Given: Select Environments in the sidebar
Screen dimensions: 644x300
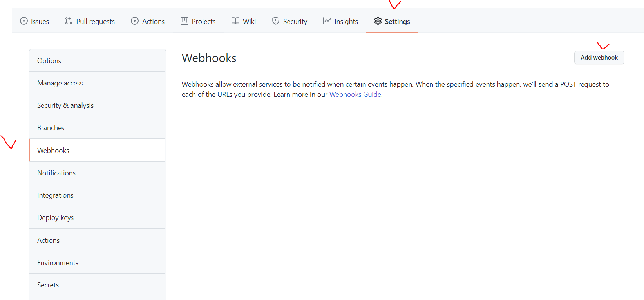Looking at the screenshot, I should [x=98, y=263].
